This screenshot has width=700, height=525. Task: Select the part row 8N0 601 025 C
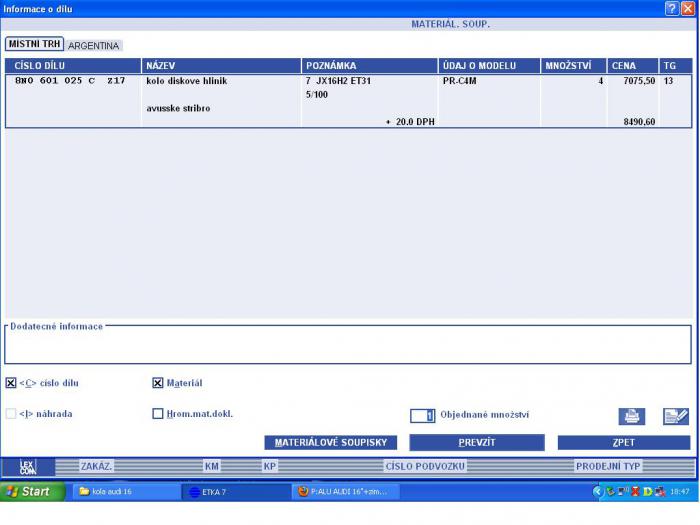coord(70,81)
